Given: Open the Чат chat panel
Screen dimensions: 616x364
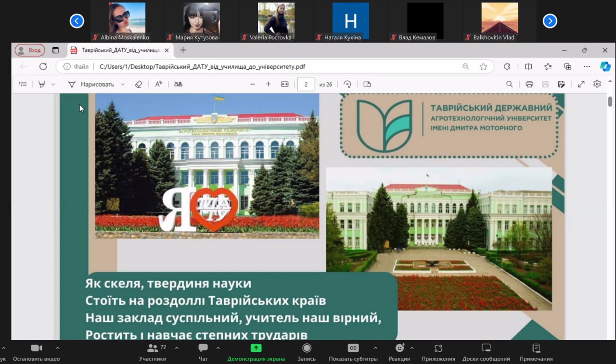Looking at the screenshot, I should (203, 352).
